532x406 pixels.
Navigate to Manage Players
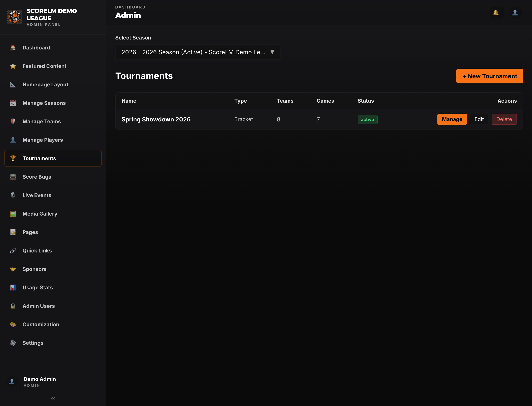point(53,140)
